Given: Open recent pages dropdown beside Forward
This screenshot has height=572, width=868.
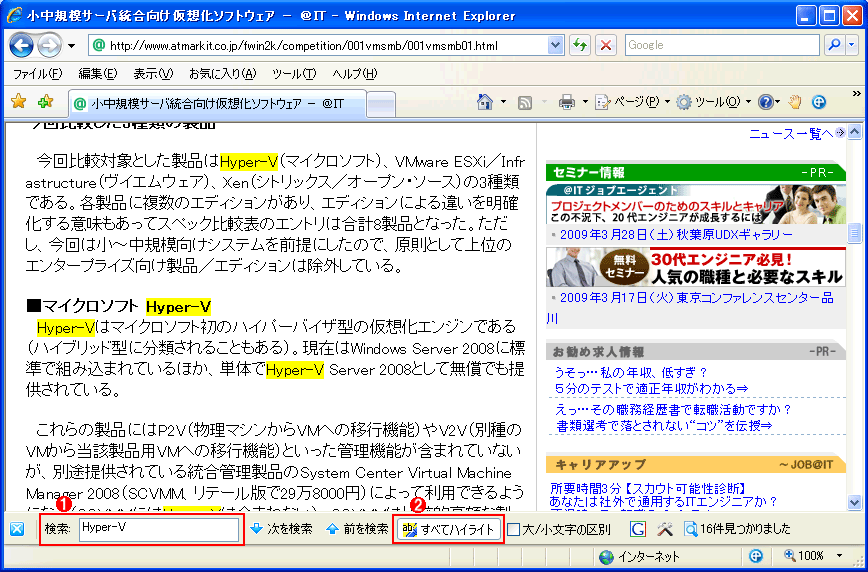Looking at the screenshot, I should [x=72, y=45].
